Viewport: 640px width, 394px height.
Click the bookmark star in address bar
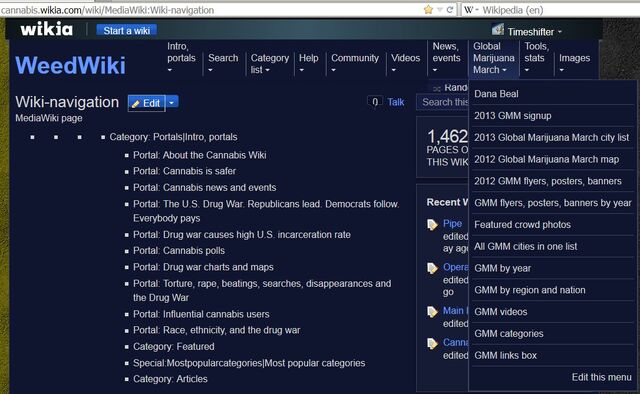[x=428, y=9]
